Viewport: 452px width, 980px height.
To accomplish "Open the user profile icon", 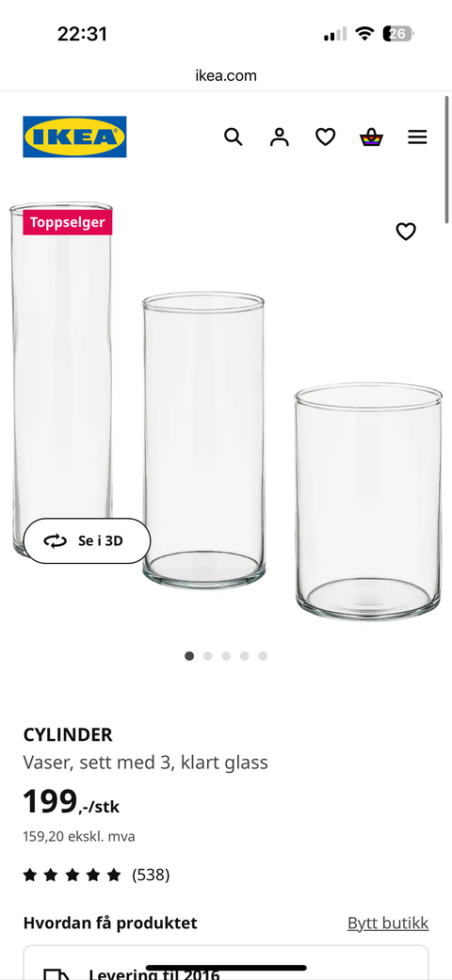I will point(280,137).
